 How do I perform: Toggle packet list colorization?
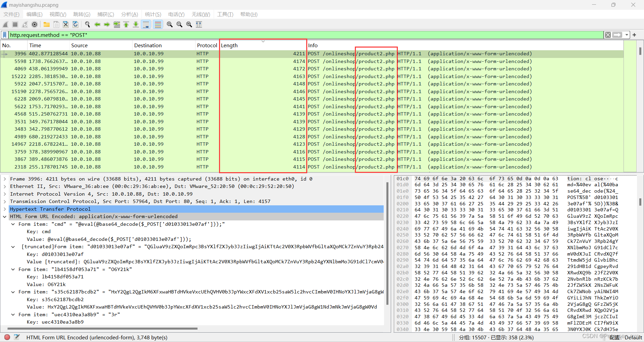(158, 24)
